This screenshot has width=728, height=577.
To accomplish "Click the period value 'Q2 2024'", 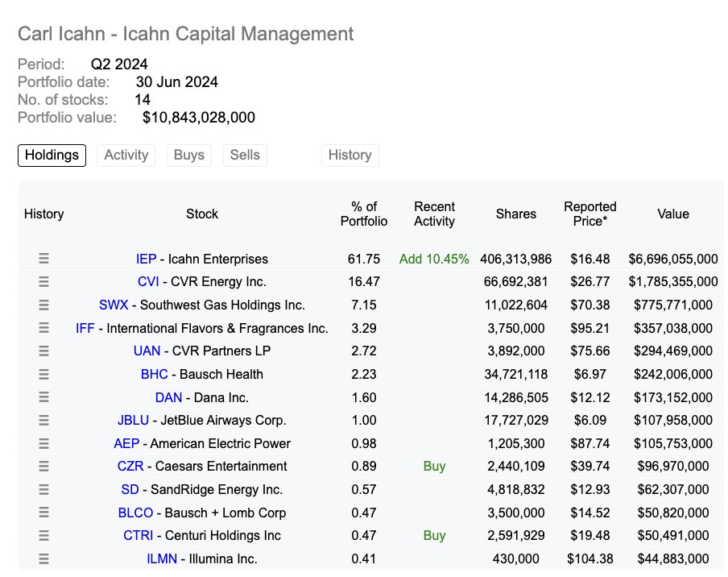I will [119, 64].
